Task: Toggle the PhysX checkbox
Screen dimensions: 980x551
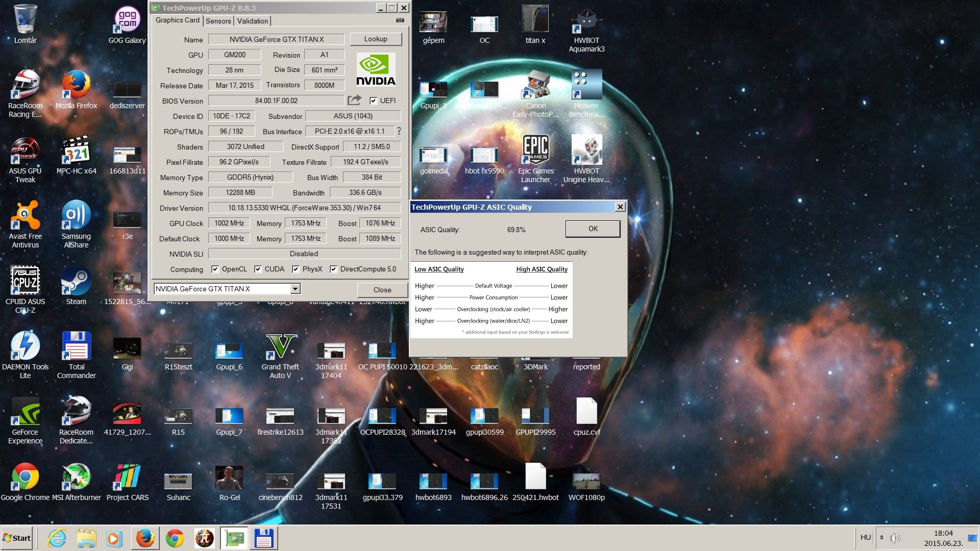Action: (x=296, y=269)
